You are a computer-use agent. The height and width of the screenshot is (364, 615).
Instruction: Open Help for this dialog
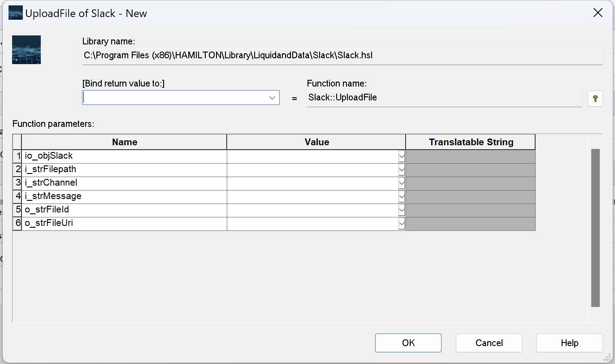pos(570,343)
